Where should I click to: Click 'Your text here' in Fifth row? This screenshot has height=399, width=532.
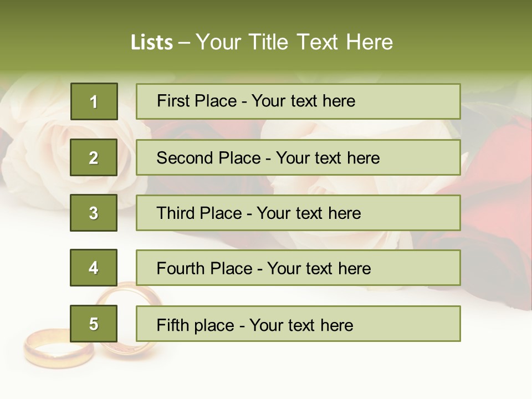coord(301,325)
